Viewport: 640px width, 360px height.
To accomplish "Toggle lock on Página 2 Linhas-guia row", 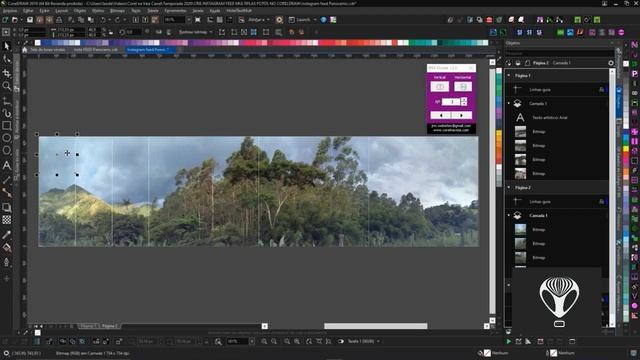I will pyautogui.click(x=601, y=201).
